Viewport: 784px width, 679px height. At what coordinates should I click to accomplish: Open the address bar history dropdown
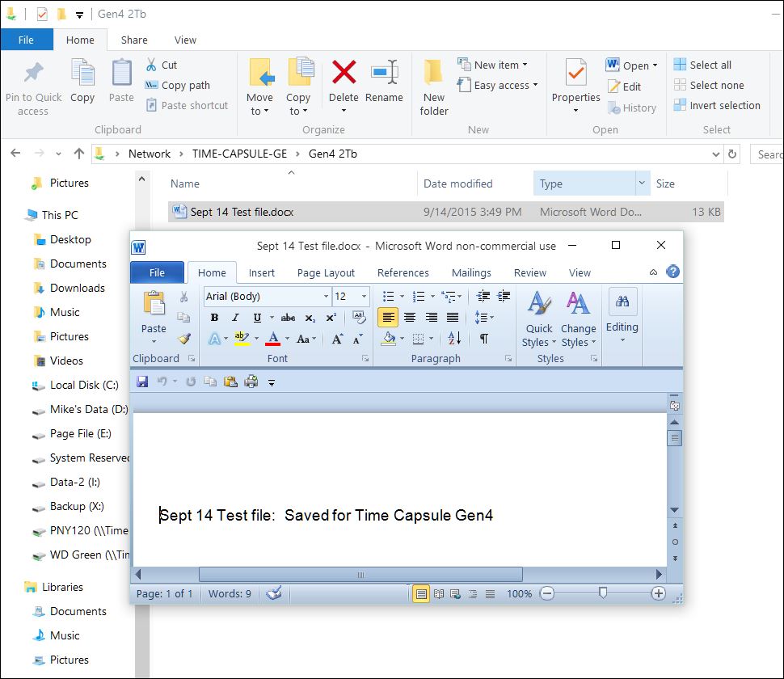[x=715, y=154]
